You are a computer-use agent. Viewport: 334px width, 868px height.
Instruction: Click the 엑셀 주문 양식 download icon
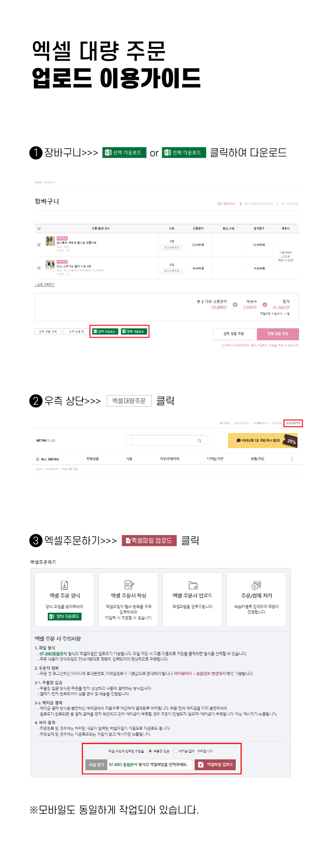point(64,585)
